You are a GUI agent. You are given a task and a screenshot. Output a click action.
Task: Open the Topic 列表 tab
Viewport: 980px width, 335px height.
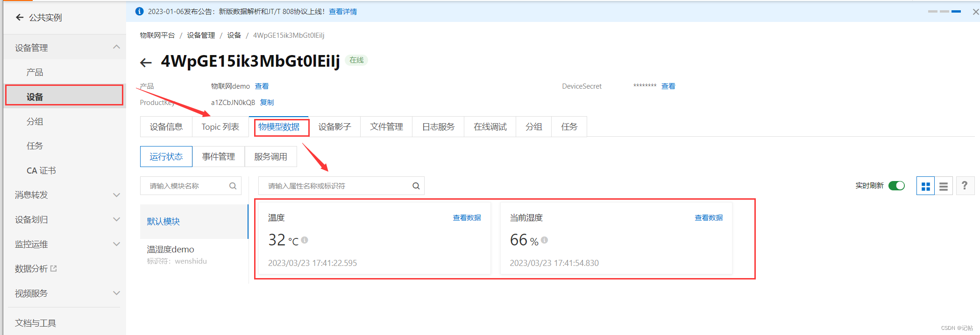pos(220,126)
